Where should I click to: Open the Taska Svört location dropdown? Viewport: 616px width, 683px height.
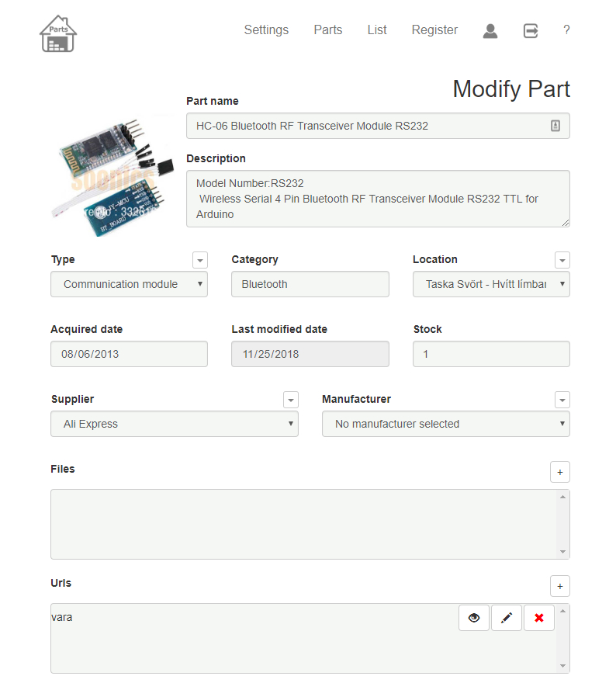pyautogui.click(x=491, y=284)
